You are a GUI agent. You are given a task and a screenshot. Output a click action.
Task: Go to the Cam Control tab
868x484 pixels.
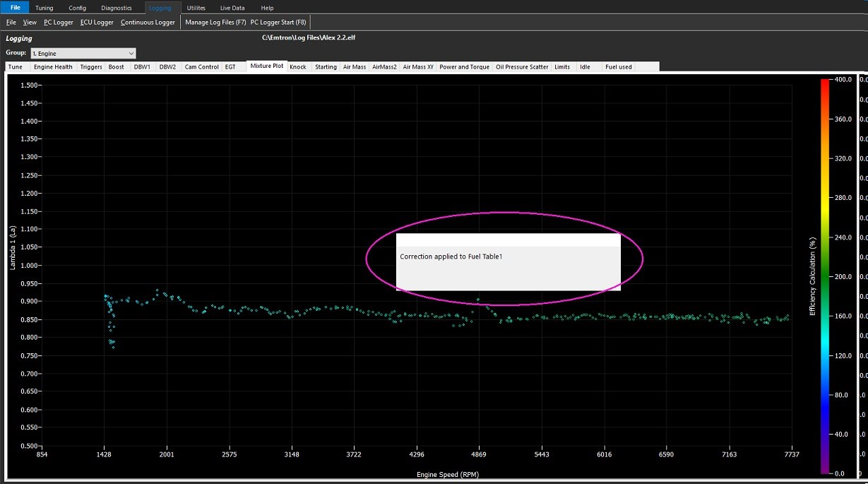[x=201, y=67]
